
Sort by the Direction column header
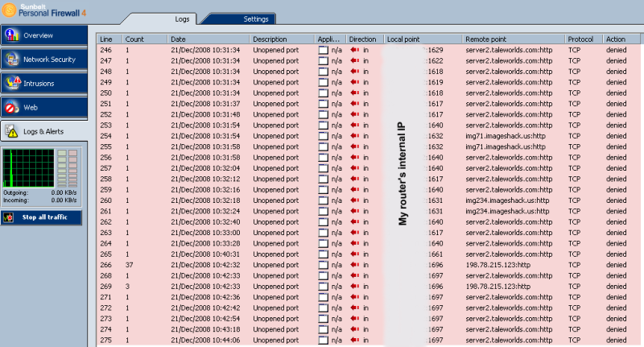click(x=365, y=39)
